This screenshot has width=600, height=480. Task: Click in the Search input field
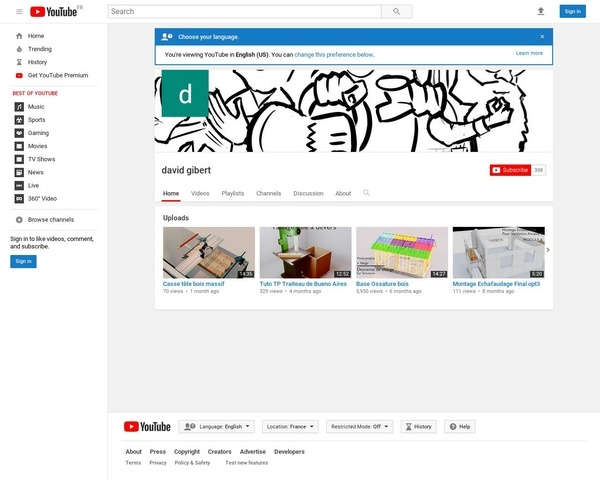[245, 11]
